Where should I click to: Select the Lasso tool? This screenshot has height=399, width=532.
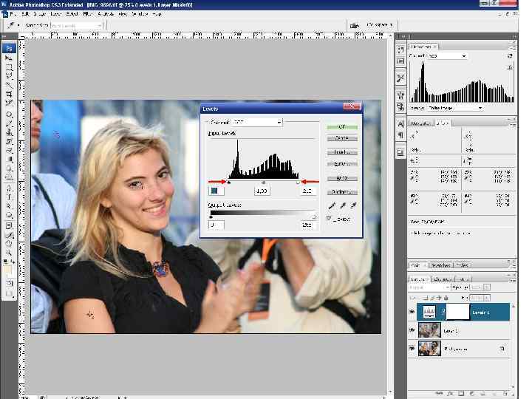click(9, 75)
